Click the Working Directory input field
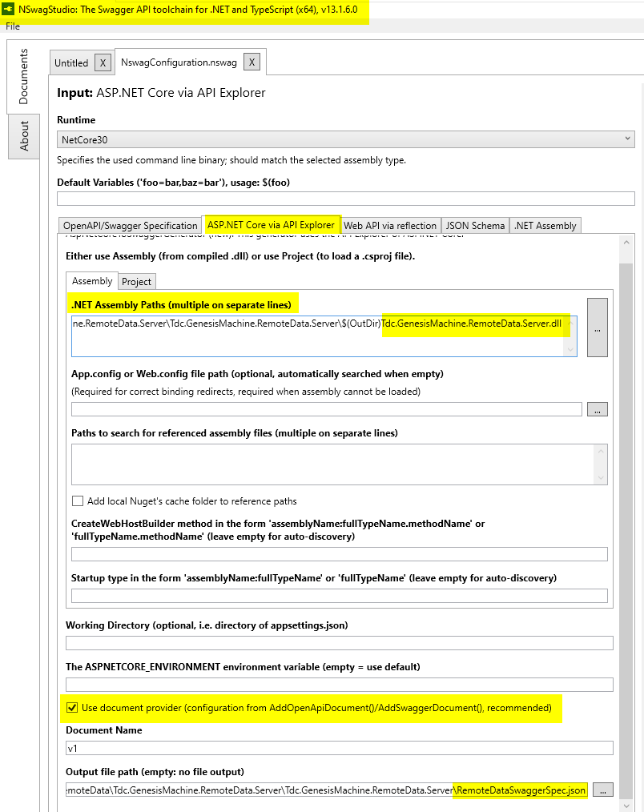Screen dimensions: 644x812 pyautogui.click(x=340, y=643)
